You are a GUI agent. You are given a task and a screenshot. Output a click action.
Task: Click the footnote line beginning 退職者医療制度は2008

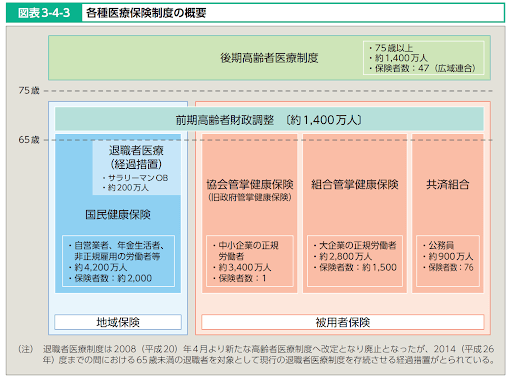tap(268, 349)
